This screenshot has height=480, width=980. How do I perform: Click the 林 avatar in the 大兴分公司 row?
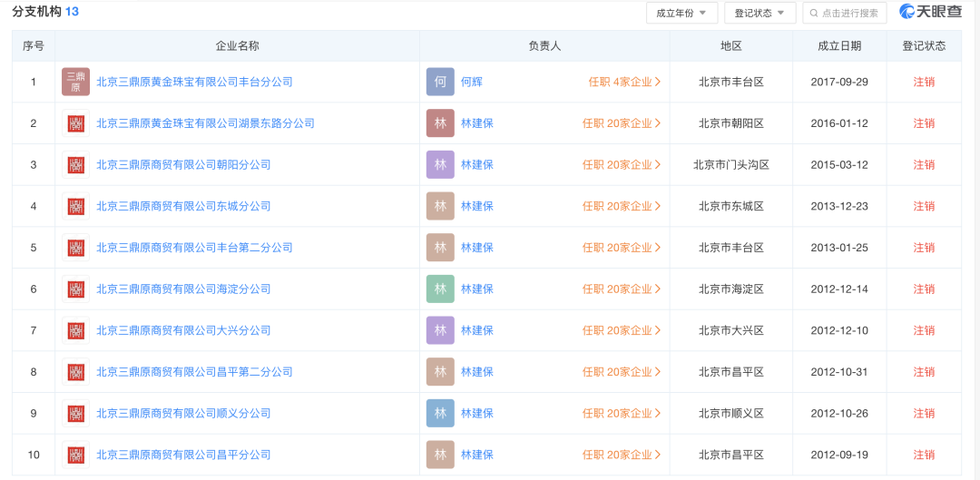[440, 330]
